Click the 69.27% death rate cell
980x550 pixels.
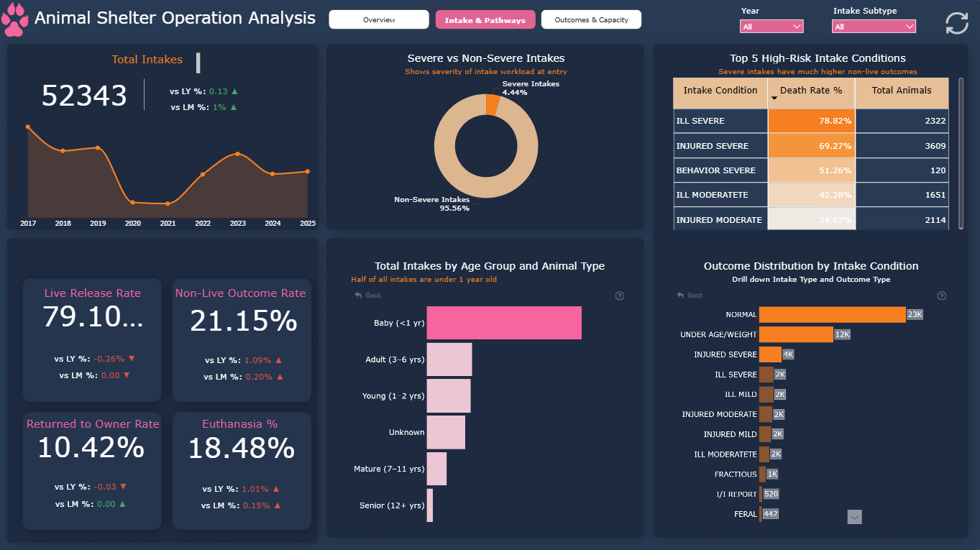click(811, 146)
